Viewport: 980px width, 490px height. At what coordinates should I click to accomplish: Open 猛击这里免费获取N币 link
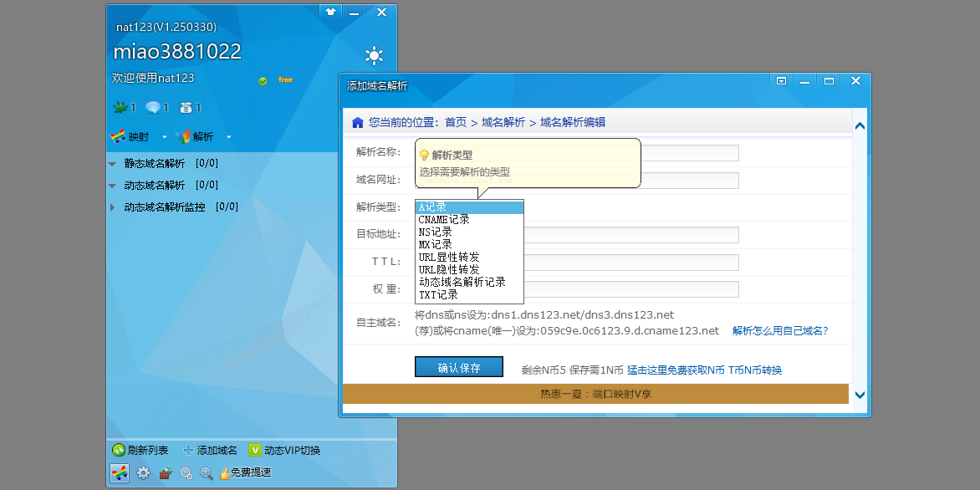[676, 370]
